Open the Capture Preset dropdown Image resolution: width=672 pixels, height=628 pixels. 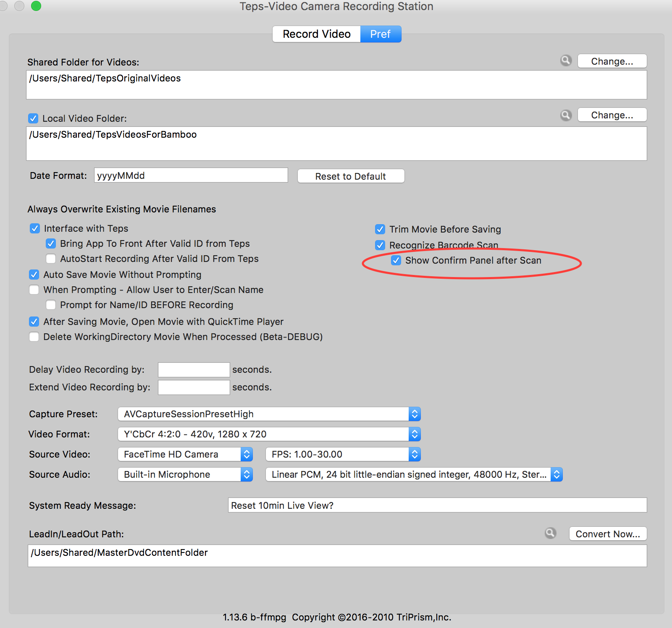(x=269, y=414)
